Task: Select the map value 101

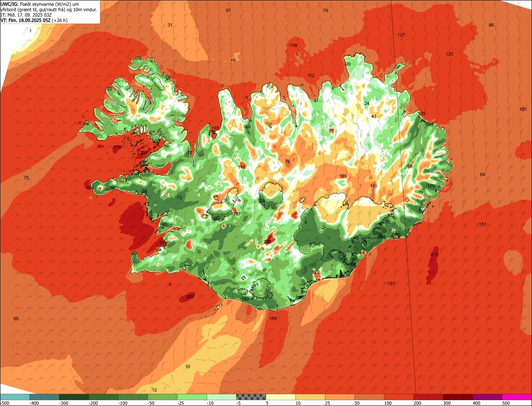Action: pos(523,109)
